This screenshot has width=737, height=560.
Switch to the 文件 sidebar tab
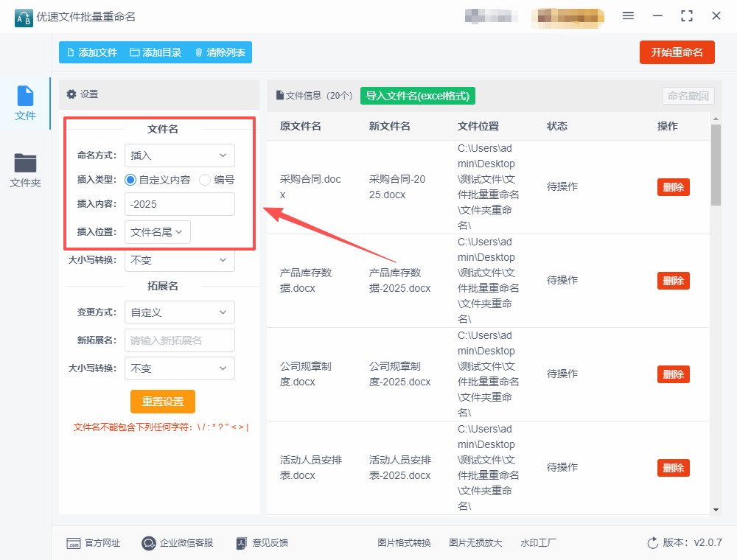pyautogui.click(x=25, y=103)
